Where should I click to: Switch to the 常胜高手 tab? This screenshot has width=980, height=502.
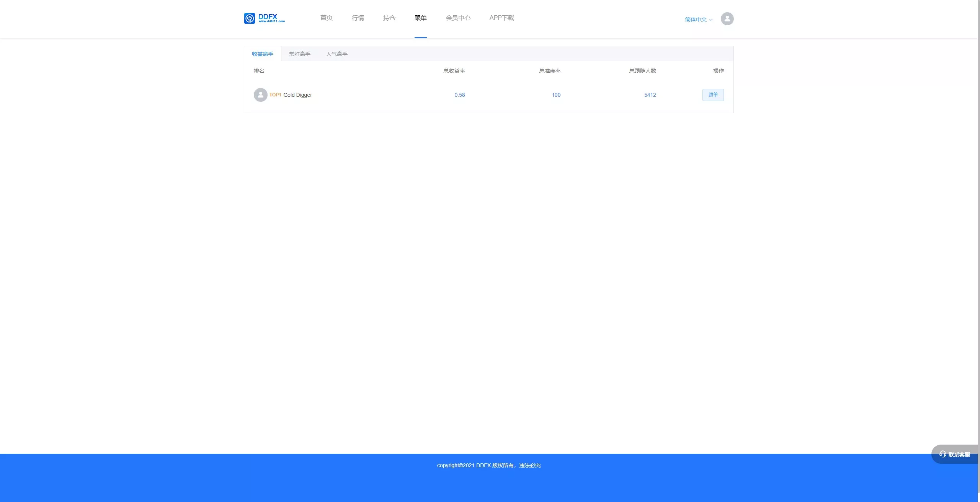click(x=299, y=54)
